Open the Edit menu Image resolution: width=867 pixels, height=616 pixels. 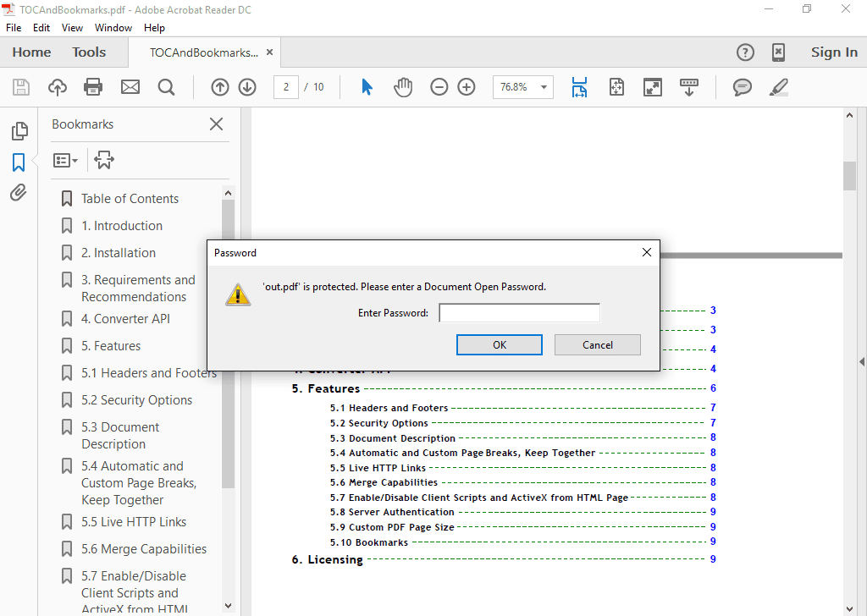41,28
